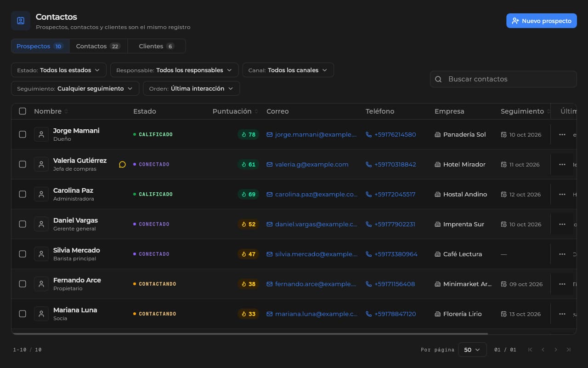
Task: Click Jorge Mamani's avatar icon
Action: click(41, 134)
